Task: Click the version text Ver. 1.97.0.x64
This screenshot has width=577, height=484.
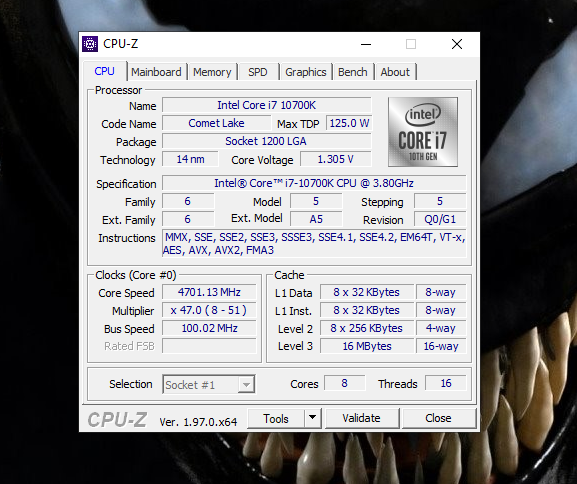Action: click(x=198, y=422)
